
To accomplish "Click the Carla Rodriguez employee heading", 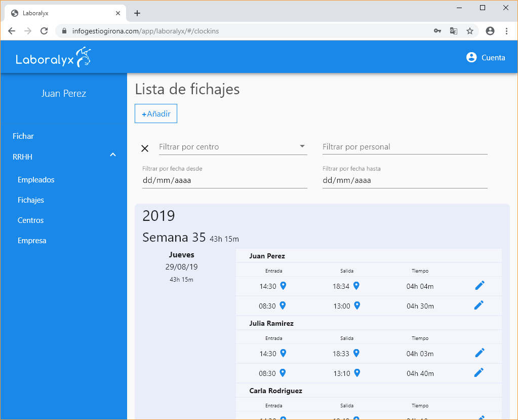I will coord(275,391).
